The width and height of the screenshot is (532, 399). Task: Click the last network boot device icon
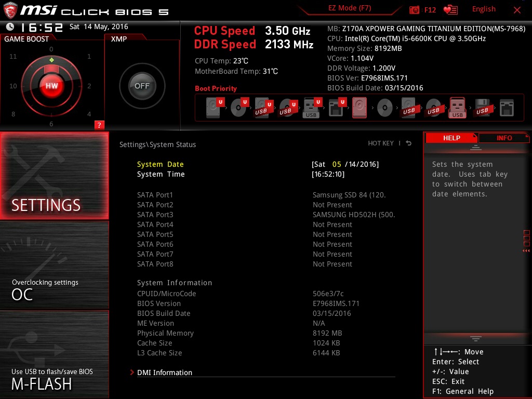507,108
